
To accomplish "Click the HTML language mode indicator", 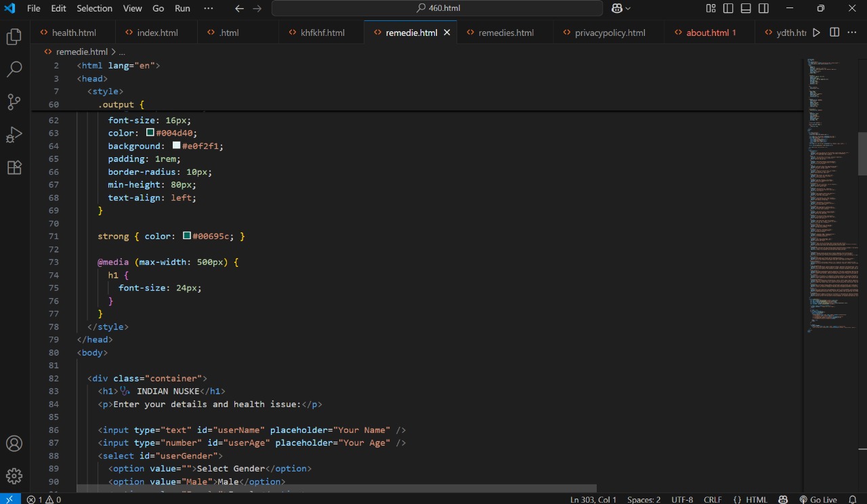I will click(750, 499).
